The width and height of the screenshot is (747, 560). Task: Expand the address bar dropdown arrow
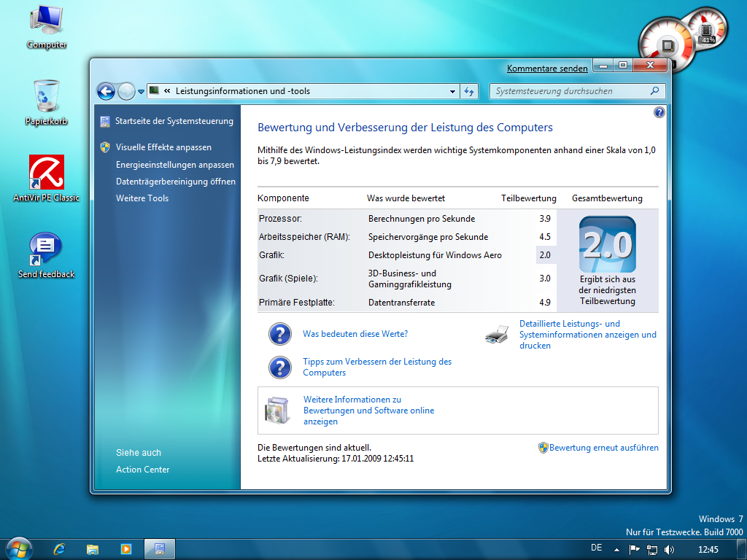(x=452, y=91)
